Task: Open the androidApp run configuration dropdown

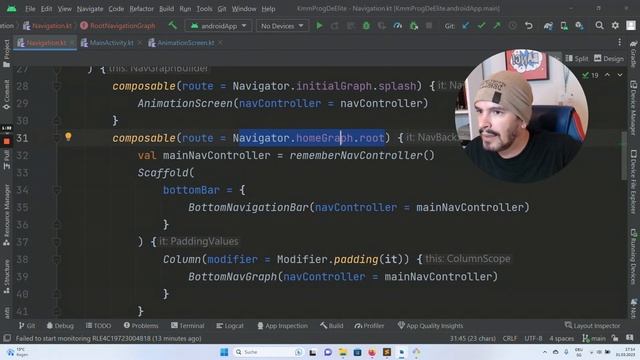Action: pyautogui.click(x=218, y=26)
